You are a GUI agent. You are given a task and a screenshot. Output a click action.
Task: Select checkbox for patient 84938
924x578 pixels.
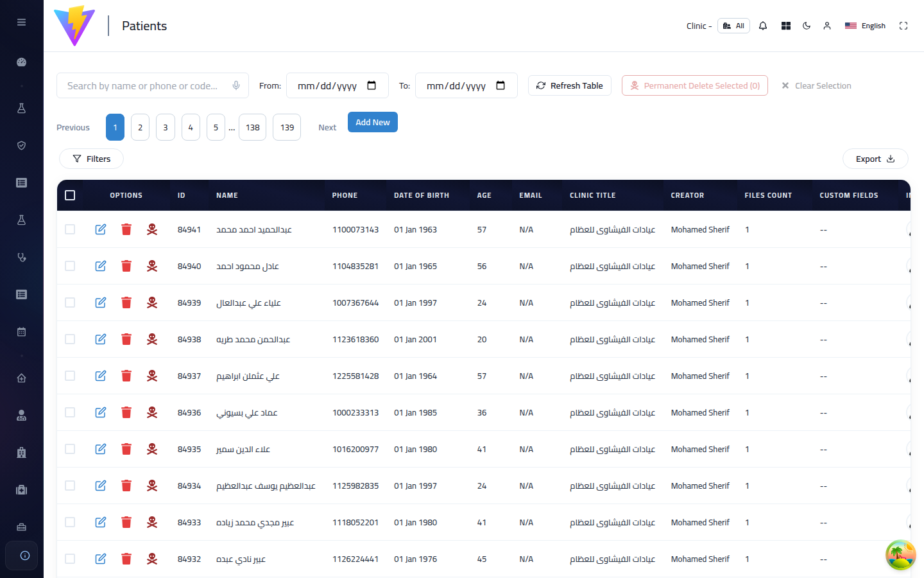(x=70, y=339)
